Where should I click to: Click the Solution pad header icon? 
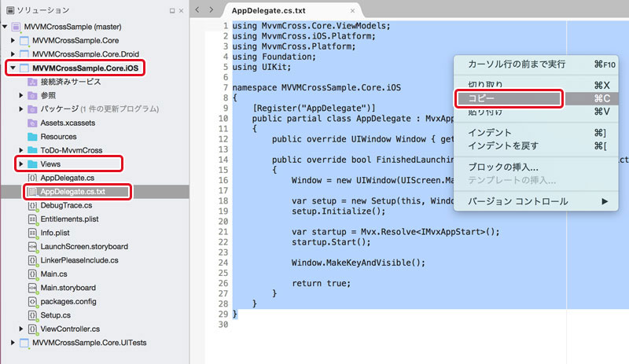10,10
